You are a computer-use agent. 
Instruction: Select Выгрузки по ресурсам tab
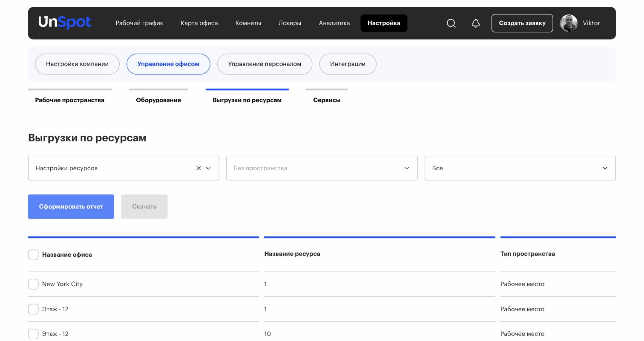[x=247, y=100]
